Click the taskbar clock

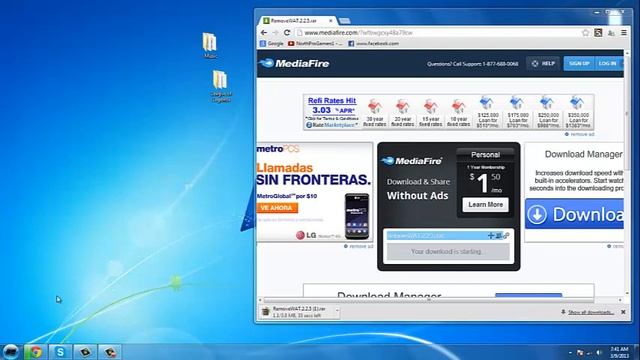(619, 353)
